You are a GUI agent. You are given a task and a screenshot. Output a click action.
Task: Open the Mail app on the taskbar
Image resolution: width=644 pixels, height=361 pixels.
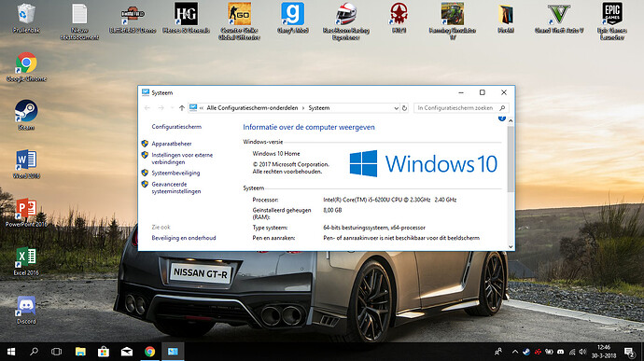[x=127, y=352]
